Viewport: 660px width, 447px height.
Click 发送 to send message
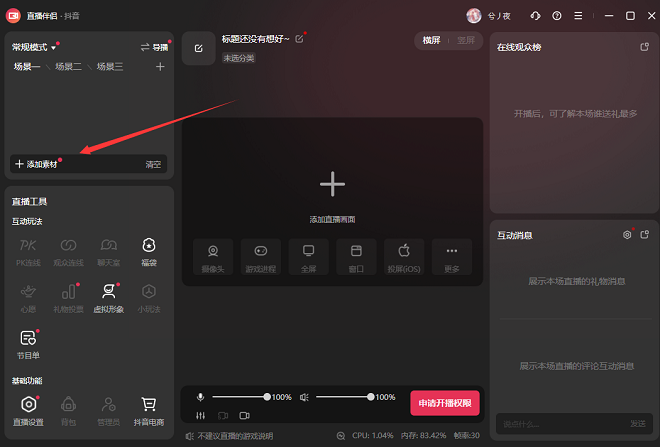click(x=638, y=424)
